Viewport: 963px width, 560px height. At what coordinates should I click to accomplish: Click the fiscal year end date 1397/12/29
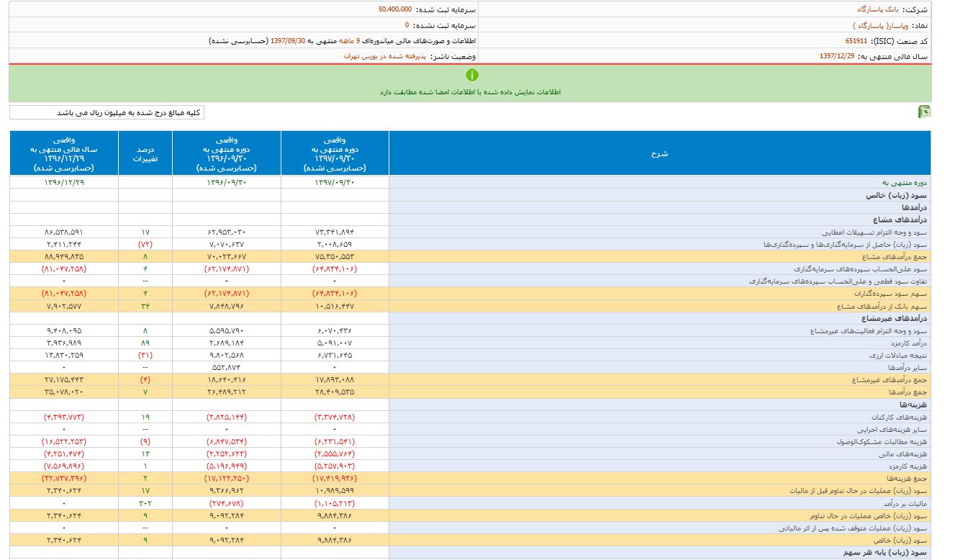tap(837, 56)
